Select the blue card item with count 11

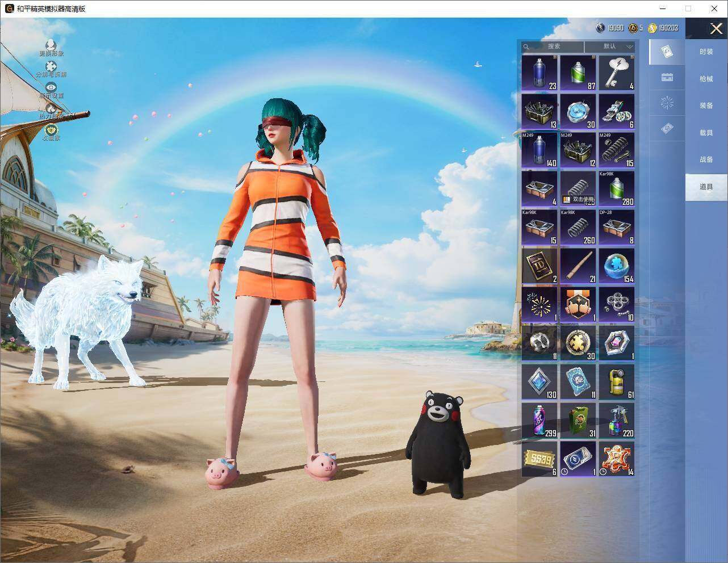(x=578, y=381)
